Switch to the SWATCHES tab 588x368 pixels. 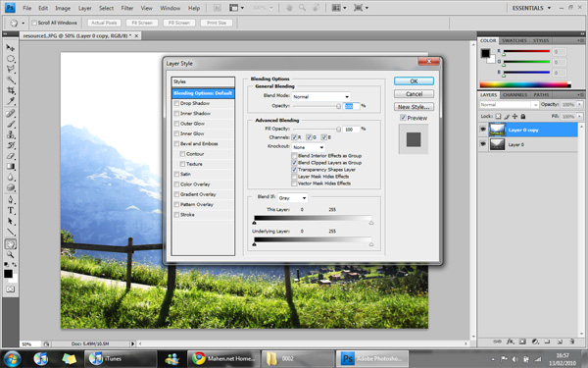(x=514, y=40)
